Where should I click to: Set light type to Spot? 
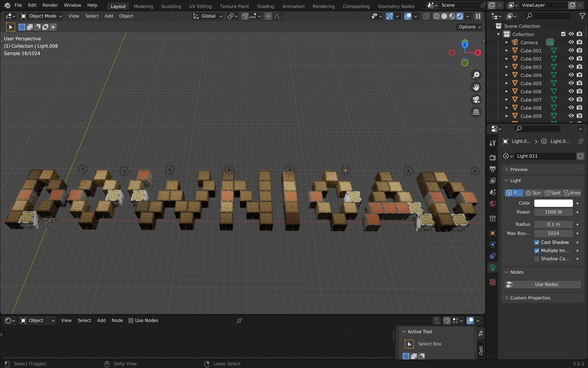coord(552,193)
